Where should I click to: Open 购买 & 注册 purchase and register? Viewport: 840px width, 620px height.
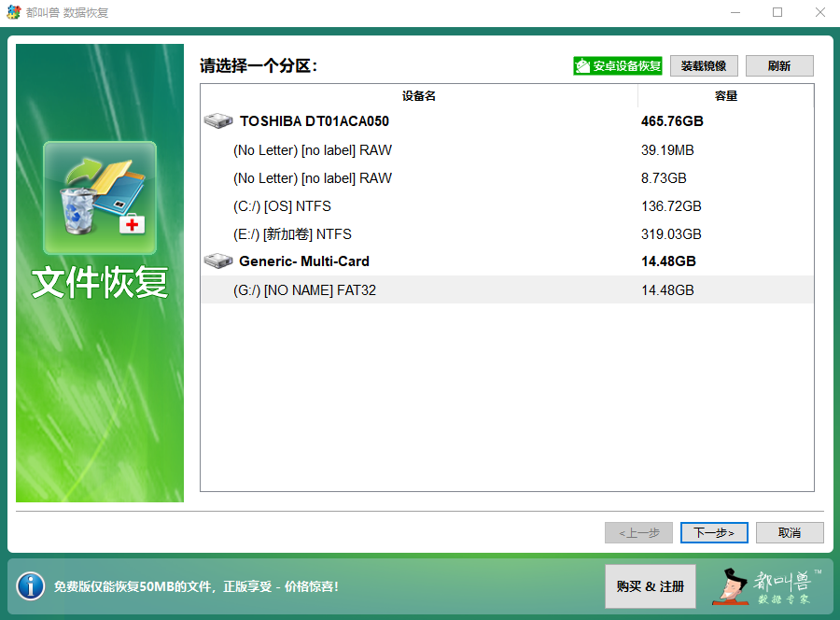coord(650,586)
